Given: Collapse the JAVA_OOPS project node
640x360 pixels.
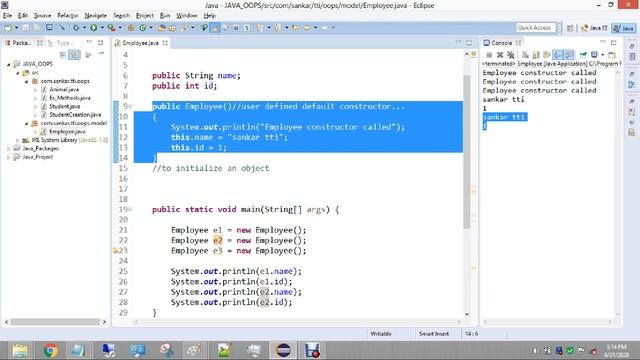Looking at the screenshot, I should point(9,64).
